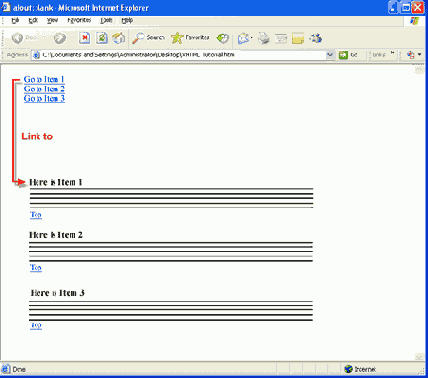Stop page loading with Stop icon
Image resolution: width=428 pixels, height=378 pixels.
pyautogui.click(x=85, y=38)
